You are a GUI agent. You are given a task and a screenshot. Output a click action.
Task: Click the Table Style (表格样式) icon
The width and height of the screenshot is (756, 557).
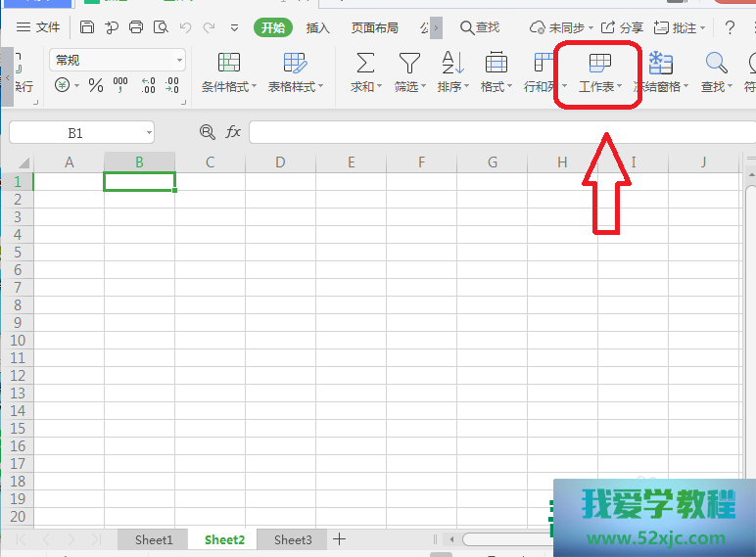[x=295, y=65]
